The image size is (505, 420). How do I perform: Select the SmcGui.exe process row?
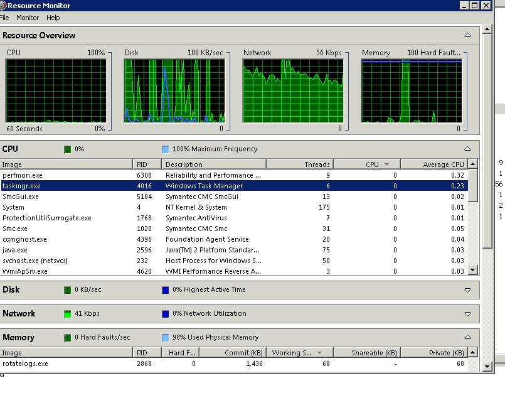(x=234, y=197)
